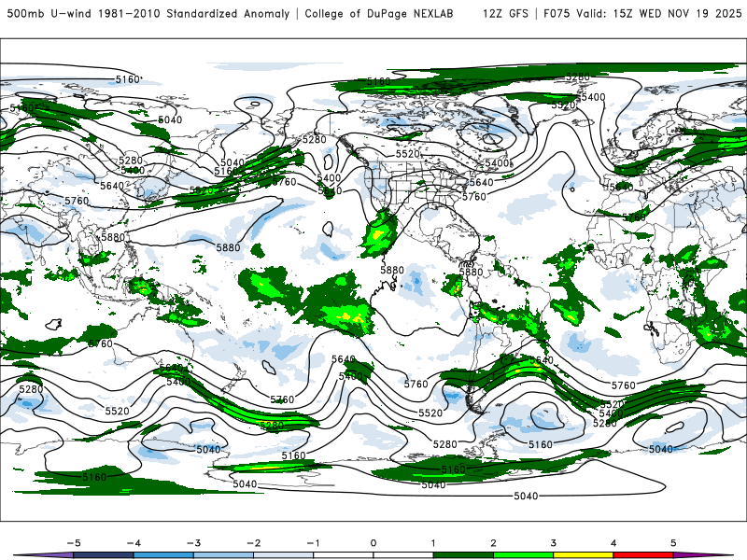The height and width of the screenshot is (560, 747).
Task: Click the pale blue -2 to -1 colorbar segment
Action: [284, 555]
